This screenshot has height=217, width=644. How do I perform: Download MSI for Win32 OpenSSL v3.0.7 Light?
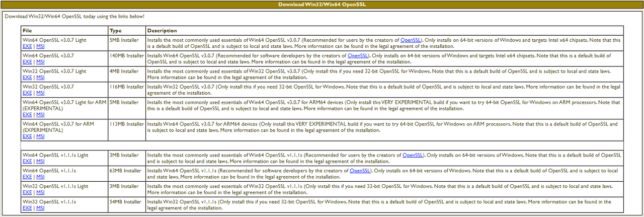[x=40, y=78]
